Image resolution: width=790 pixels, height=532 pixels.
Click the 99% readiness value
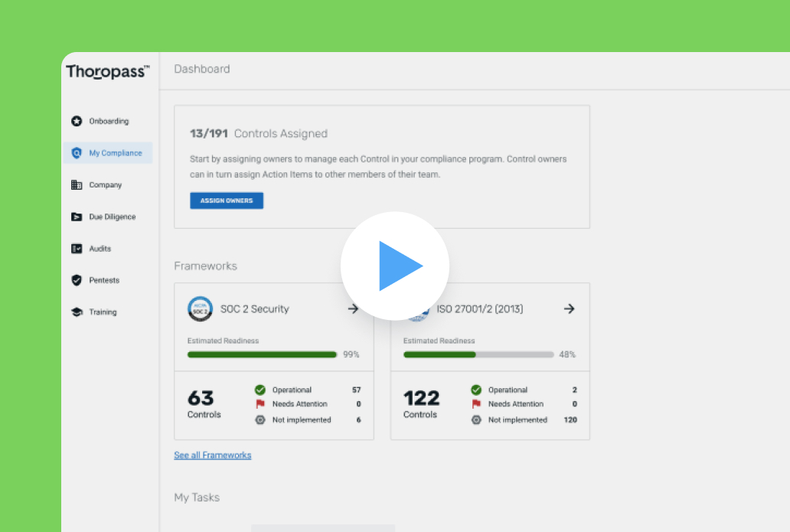point(351,354)
